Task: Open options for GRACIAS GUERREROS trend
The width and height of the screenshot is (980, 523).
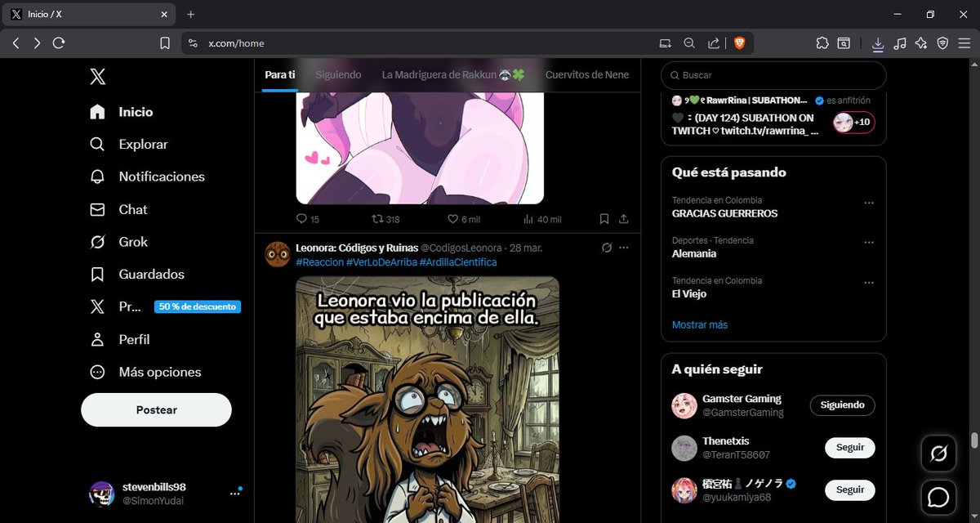Action: (868, 203)
